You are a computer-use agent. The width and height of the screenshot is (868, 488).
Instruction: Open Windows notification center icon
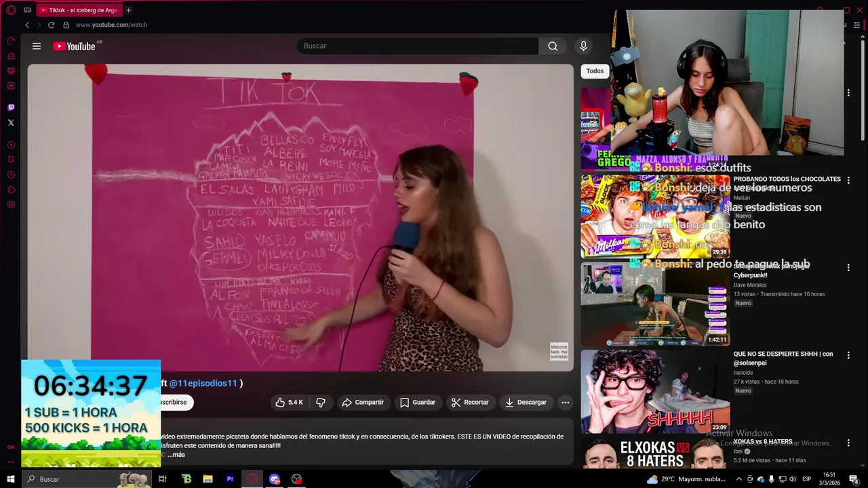click(854, 479)
